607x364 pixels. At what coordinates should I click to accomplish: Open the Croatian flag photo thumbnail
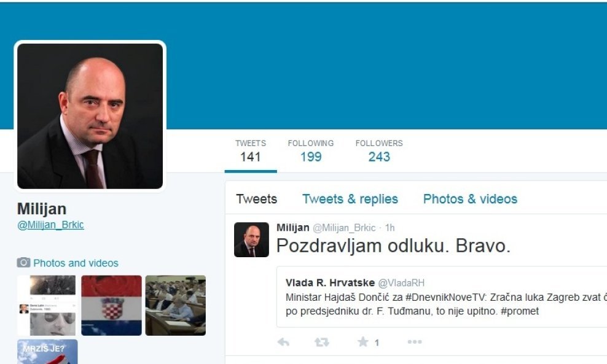click(x=111, y=305)
